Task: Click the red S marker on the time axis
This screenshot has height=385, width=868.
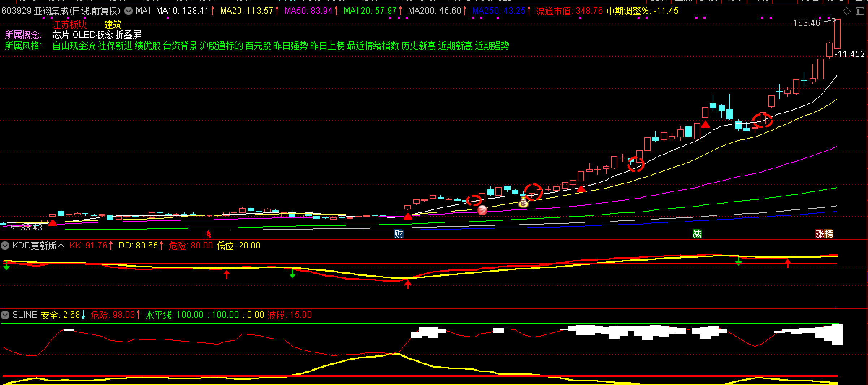Action: pyautogui.click(x=208, y=235)
